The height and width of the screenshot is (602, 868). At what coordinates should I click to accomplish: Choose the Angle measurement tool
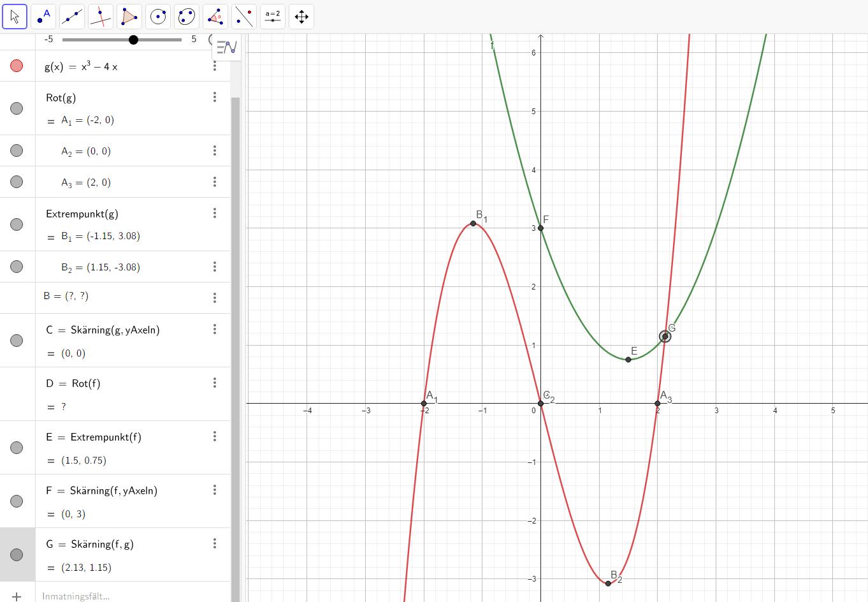tap(215, 17)
